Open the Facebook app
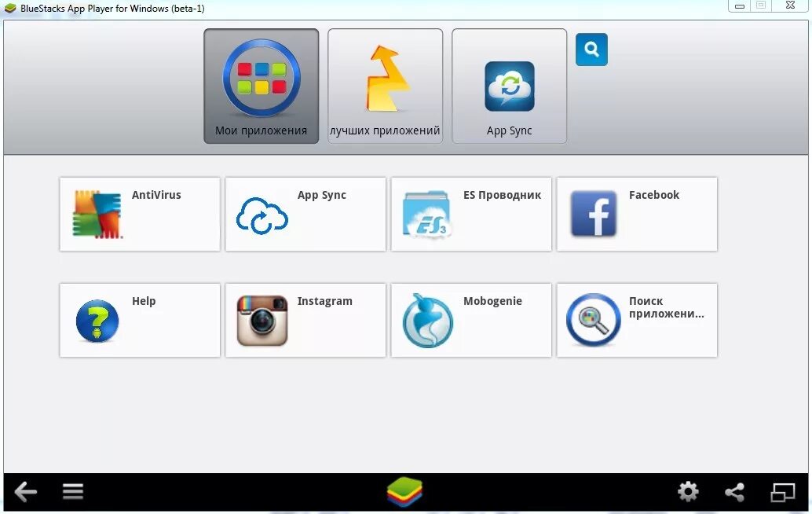Viewport: 812px width, 514px height. [637, 214]
